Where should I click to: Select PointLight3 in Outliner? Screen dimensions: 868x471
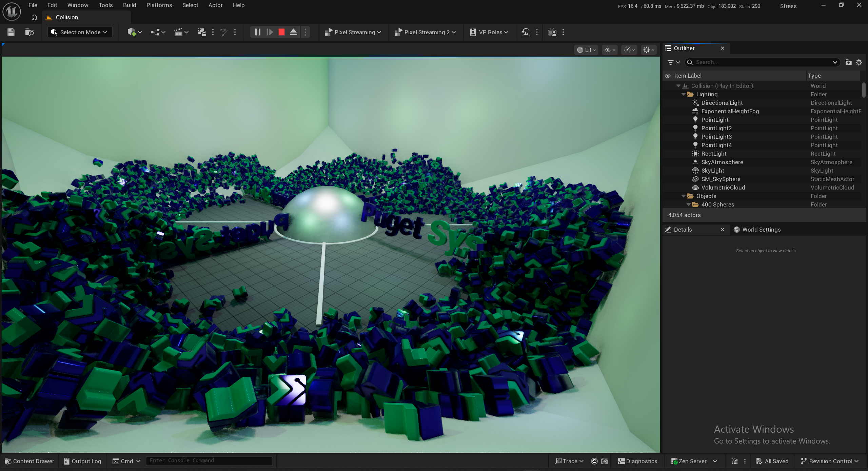click(x=762, y=137)
